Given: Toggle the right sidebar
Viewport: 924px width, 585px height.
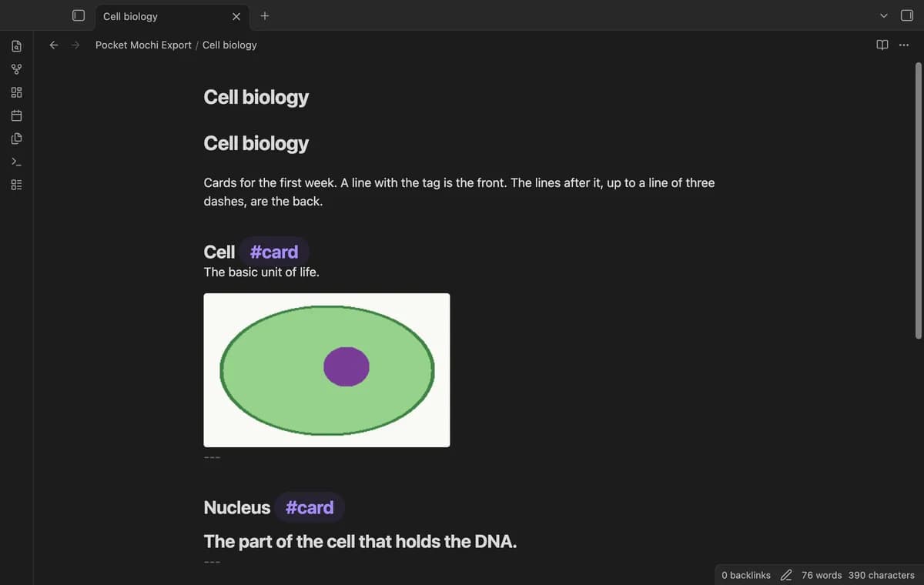Looking at the screenshot, I should pos(907,15).
